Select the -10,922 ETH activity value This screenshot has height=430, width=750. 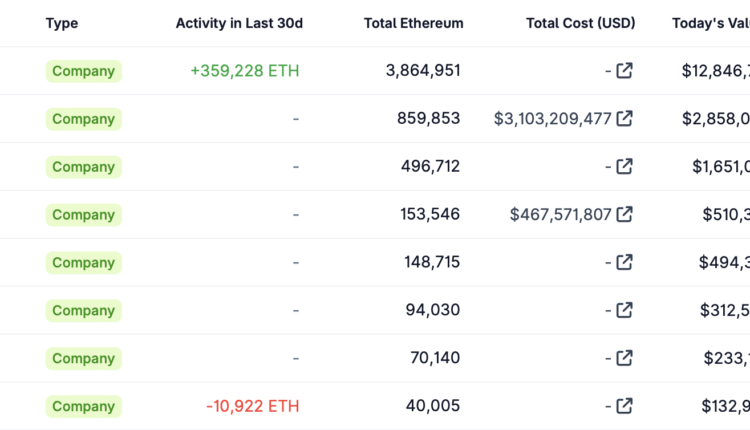click(253, 406)
